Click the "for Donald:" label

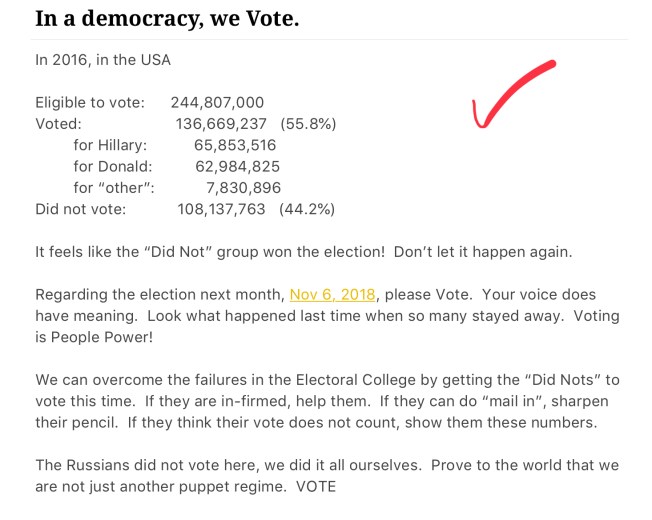113,166
